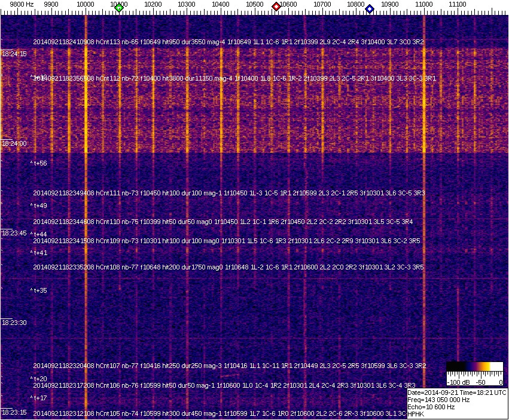This screenshot has width=509, height=420.
Task: Select the 18:24:15 time axis label
Action: [14, 54]
